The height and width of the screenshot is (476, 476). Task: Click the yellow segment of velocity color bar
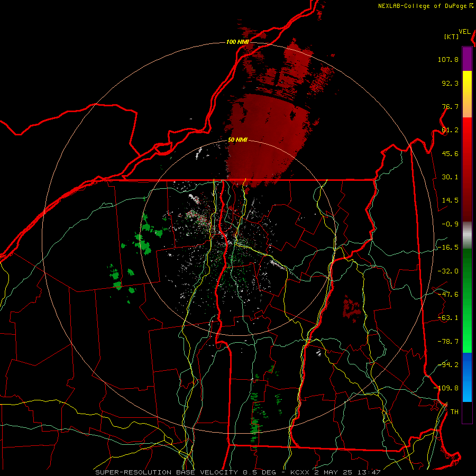pos(467,94)
